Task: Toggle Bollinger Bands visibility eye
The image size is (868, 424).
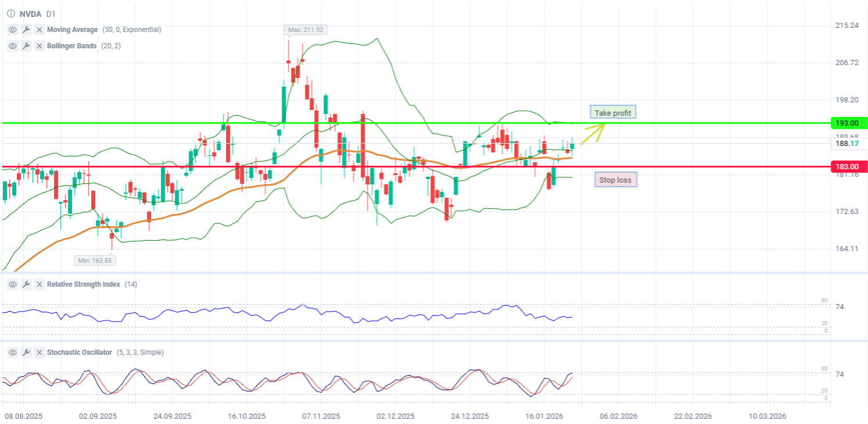Action: [x=13, y=46]
